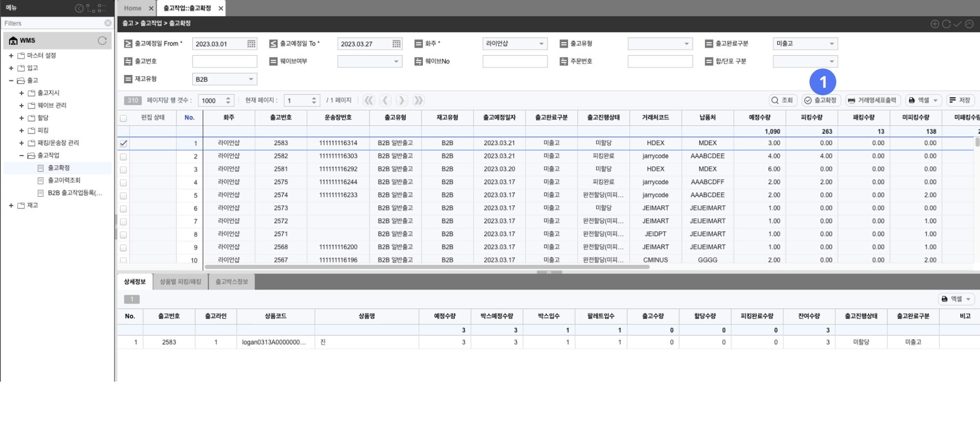Check the checkbox for row 2

click(x=123, y=157)
